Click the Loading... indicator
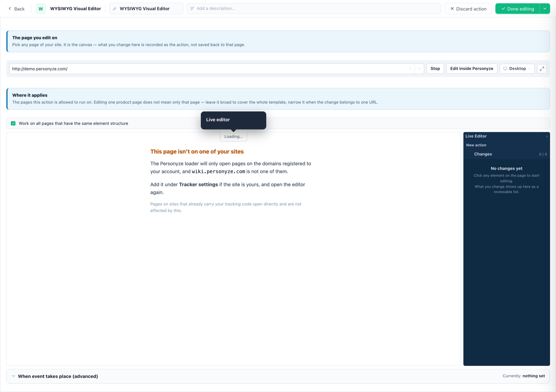 click(234, 136)
